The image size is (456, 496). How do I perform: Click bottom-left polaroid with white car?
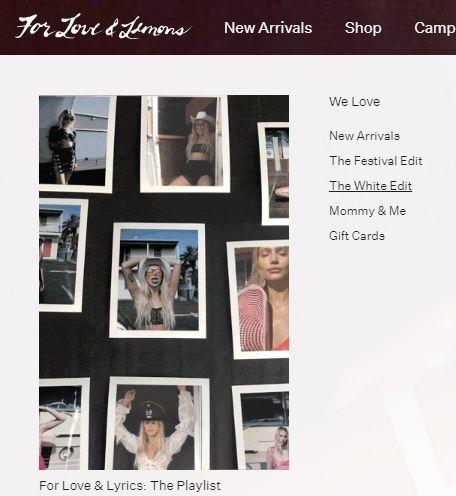(63, 424)
